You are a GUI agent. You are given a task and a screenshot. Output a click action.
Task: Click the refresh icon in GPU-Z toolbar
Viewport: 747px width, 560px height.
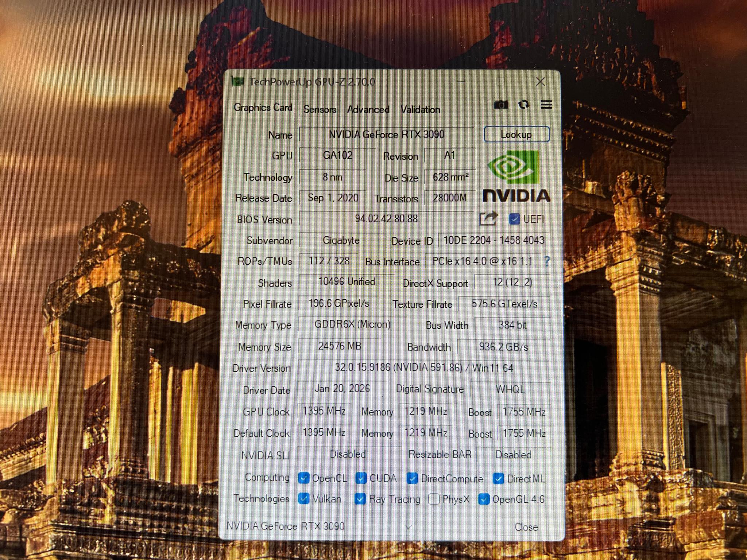coord(524,105)
